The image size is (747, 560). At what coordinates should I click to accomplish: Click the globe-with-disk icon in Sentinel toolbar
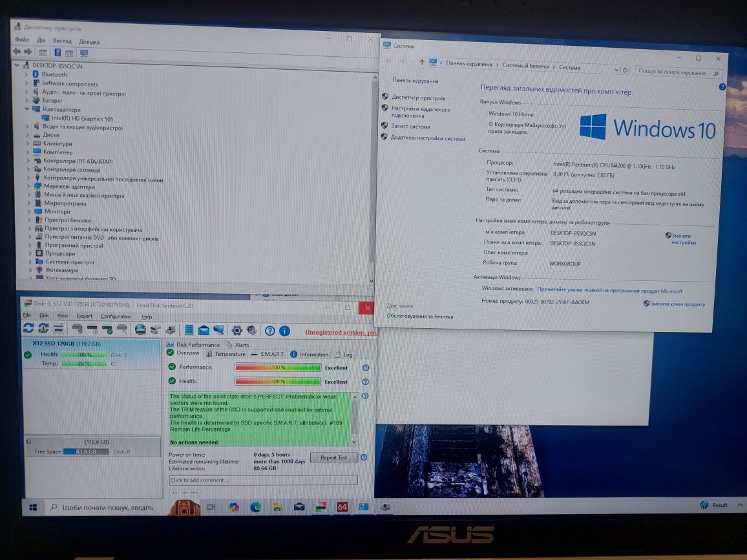coord(140,329)
